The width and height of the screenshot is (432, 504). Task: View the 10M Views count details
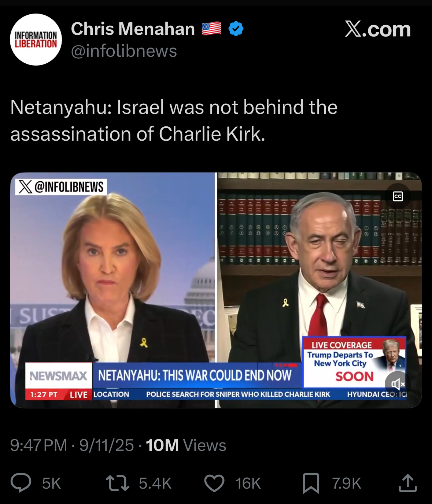coord(186,445)
